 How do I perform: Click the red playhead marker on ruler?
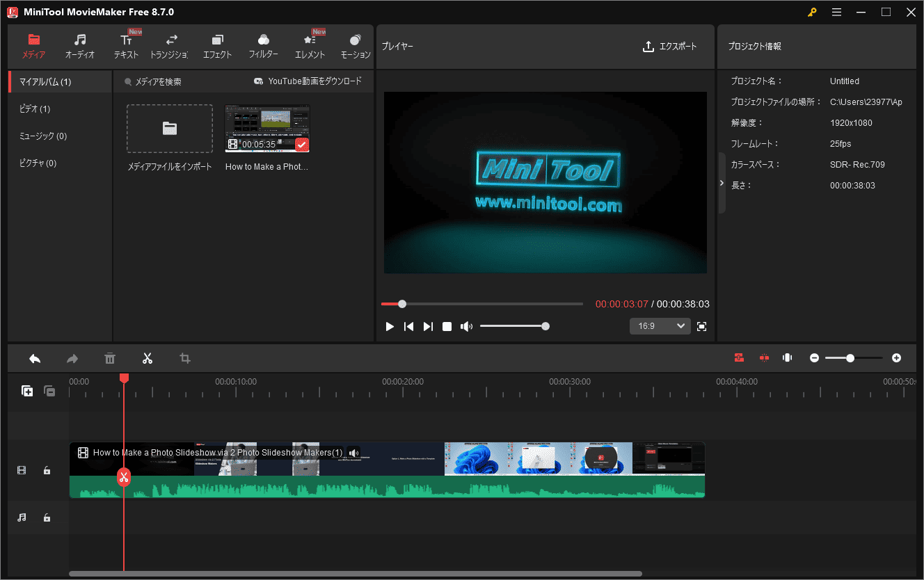tap(124, 378)
